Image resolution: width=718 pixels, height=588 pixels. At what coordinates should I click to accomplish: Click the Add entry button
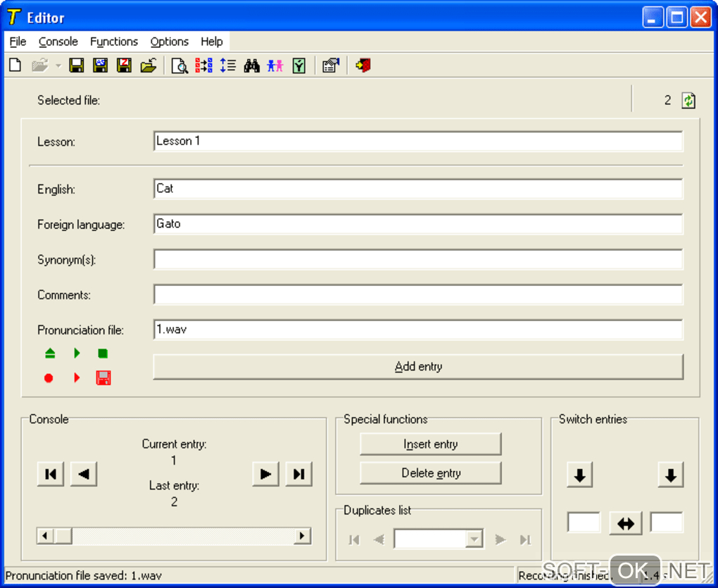(419, 367)
